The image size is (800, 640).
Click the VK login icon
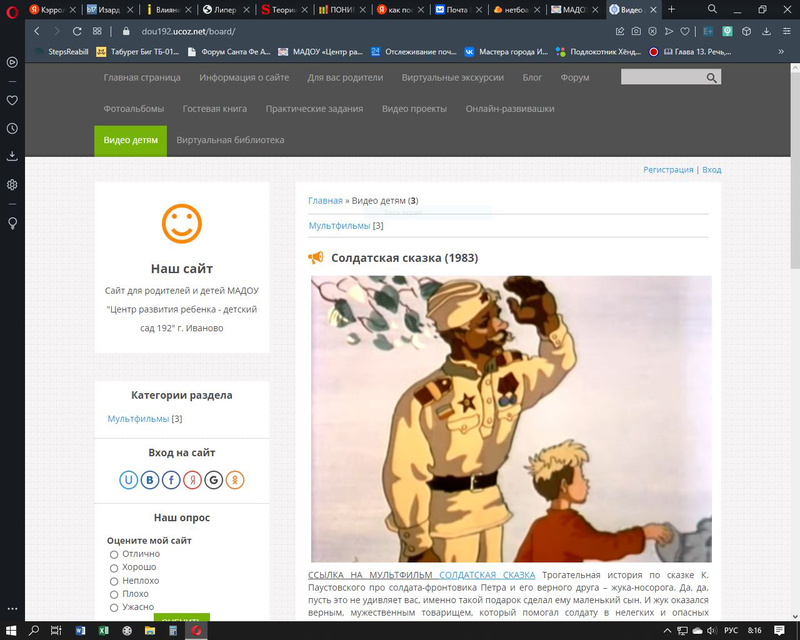point(150,480)
